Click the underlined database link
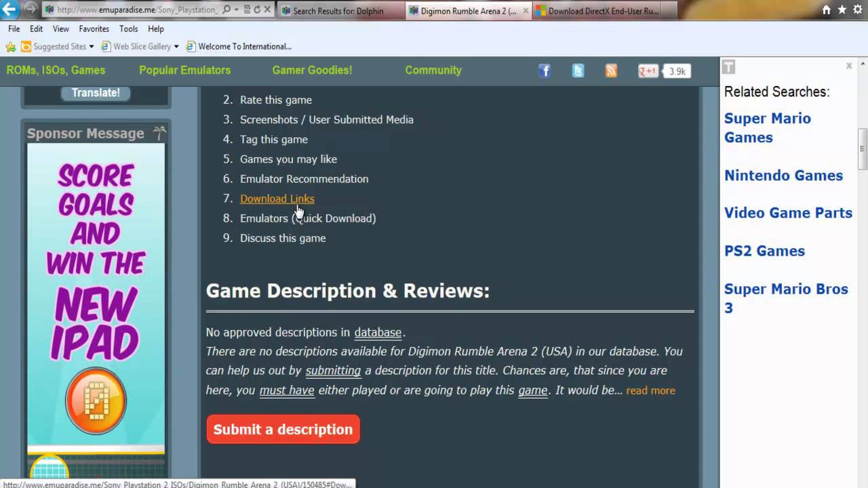 (x=378, y=332)
